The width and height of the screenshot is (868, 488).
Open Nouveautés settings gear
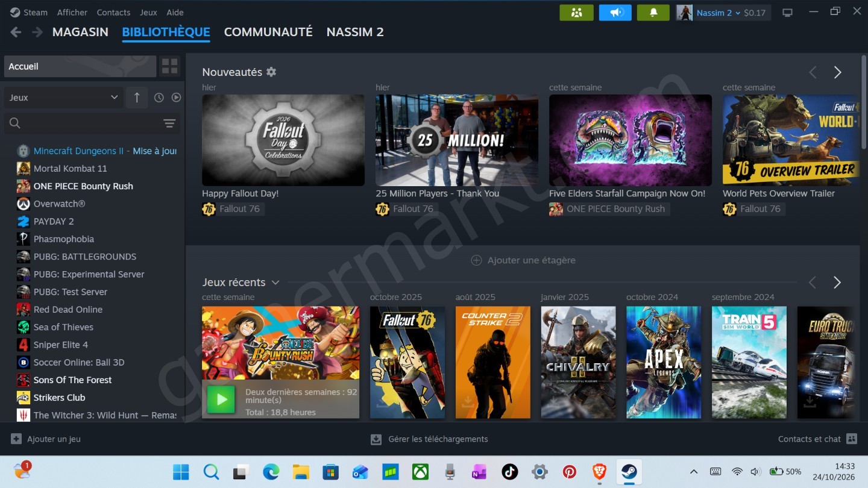[x=271, y=72]
